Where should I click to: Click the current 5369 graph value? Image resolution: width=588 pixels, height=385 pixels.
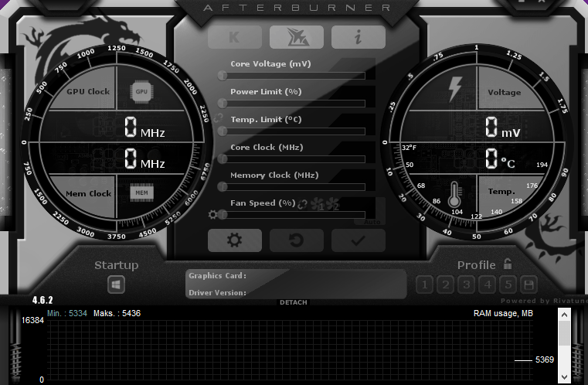[545, 359]
